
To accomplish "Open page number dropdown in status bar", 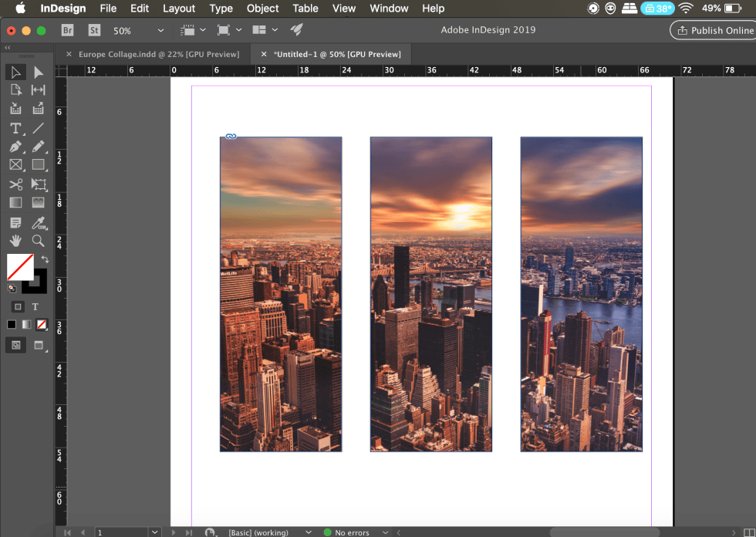I will coord(155,532).
